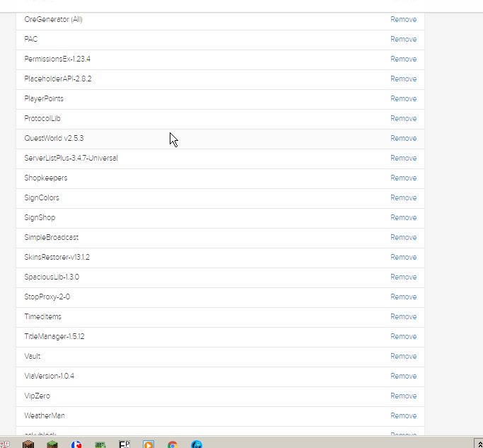Select the PlayerPoints plugin name

(44, 98)
